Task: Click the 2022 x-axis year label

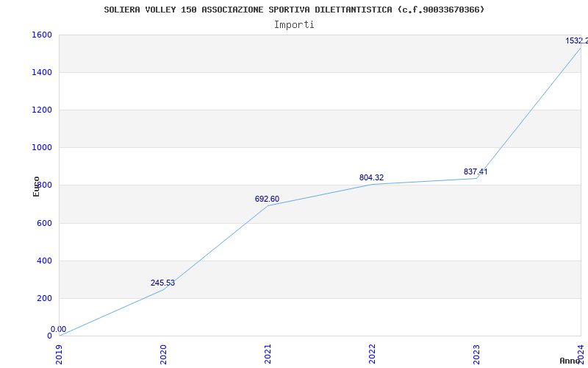Action: click(372, 354)
